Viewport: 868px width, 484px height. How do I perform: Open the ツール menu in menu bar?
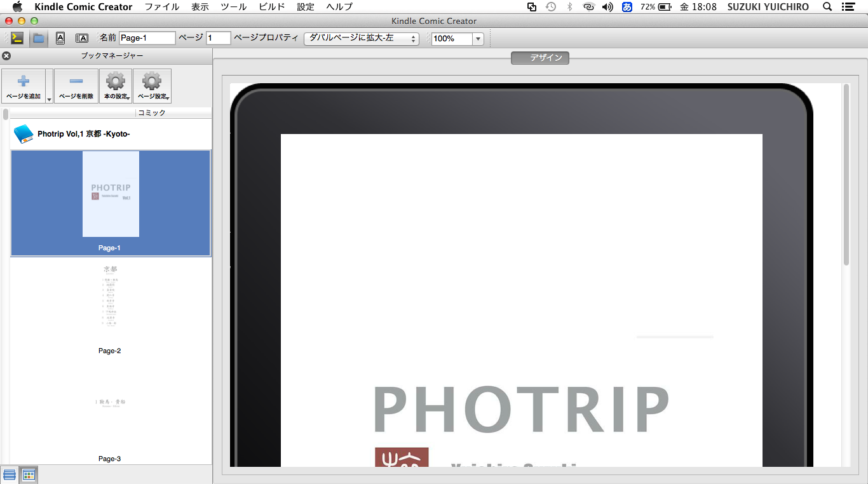(233, 7)
